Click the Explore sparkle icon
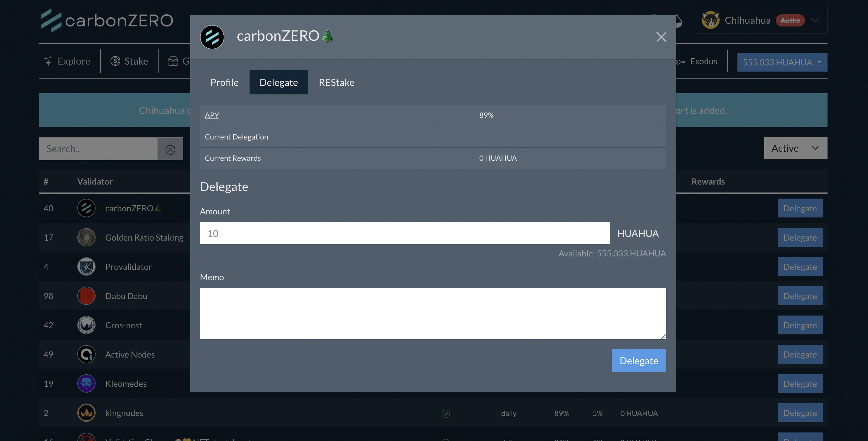 [x=48, y=61]
